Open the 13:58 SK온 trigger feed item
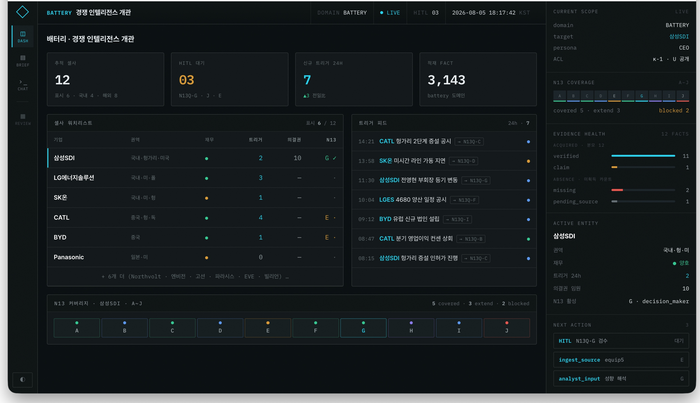The height and width of the screenshot is (403, 700). (444, 161)
